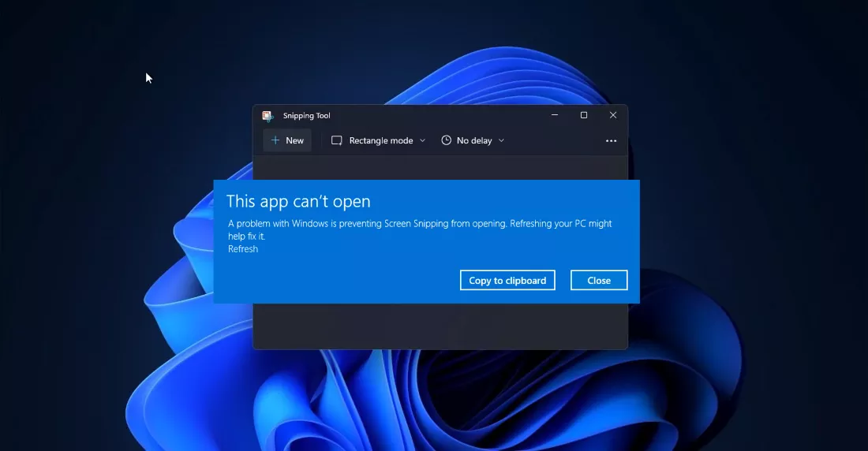The height and width of the screenshot is (451, 868).
Task: Click the error message about Screen Snipping
Action: (x=420, y=229)
